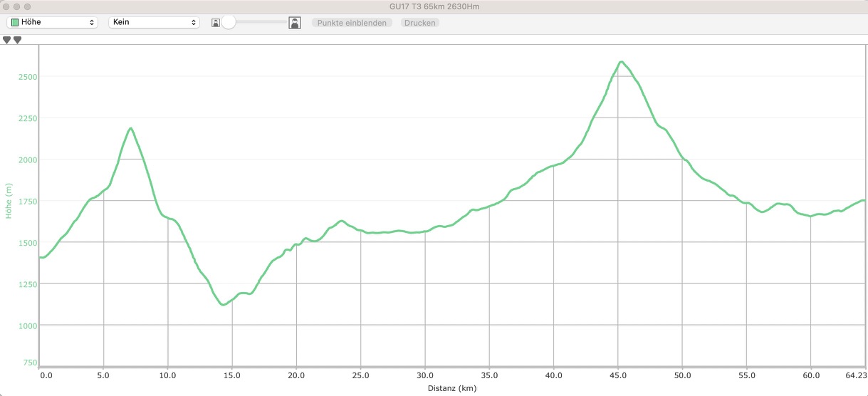The width and height of the screenshot is (868, 396).
Task: Click the right range marker triangle
Action: [18, 41]
